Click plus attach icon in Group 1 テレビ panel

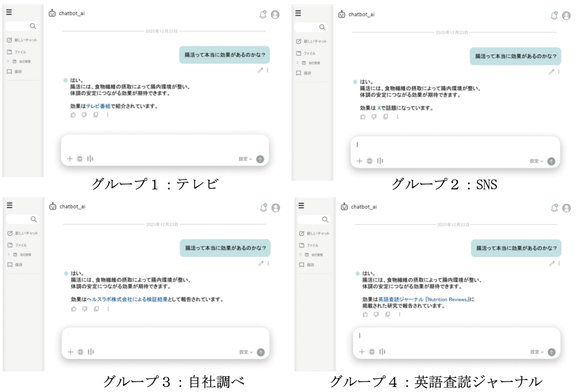tap(70, 158)
